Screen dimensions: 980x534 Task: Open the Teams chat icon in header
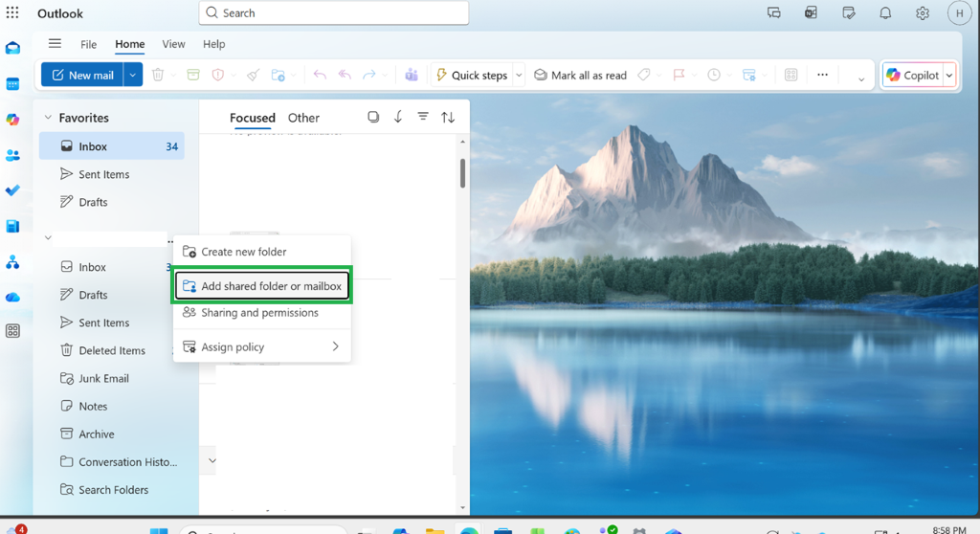pyautogui.click(x=773, y=13)
